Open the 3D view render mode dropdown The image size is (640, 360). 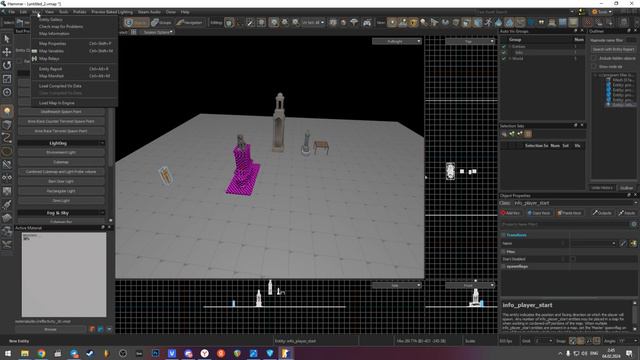tap(396, 41)
